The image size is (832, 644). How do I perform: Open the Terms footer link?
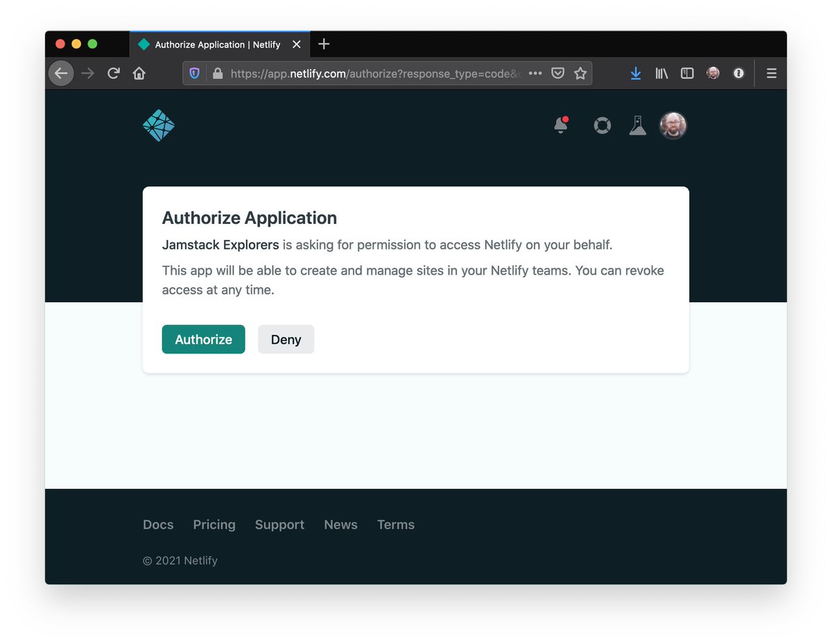396,525
